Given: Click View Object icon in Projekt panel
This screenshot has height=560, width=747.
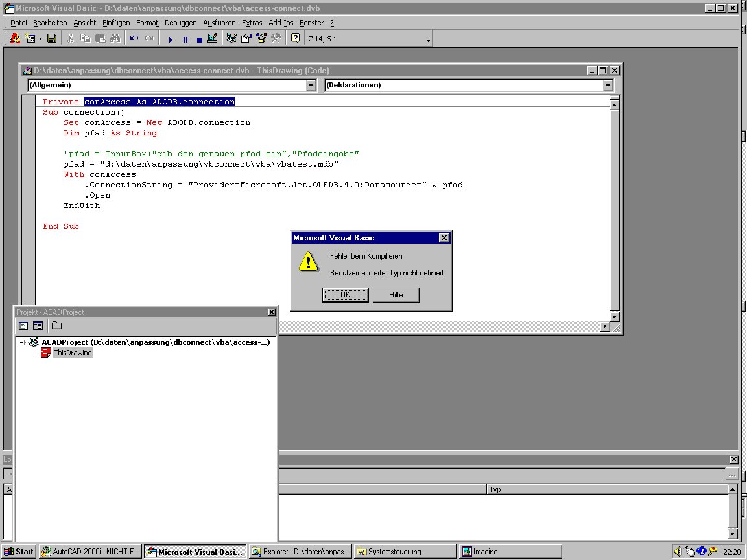Looking at the screenshot, I should [38, 326].
